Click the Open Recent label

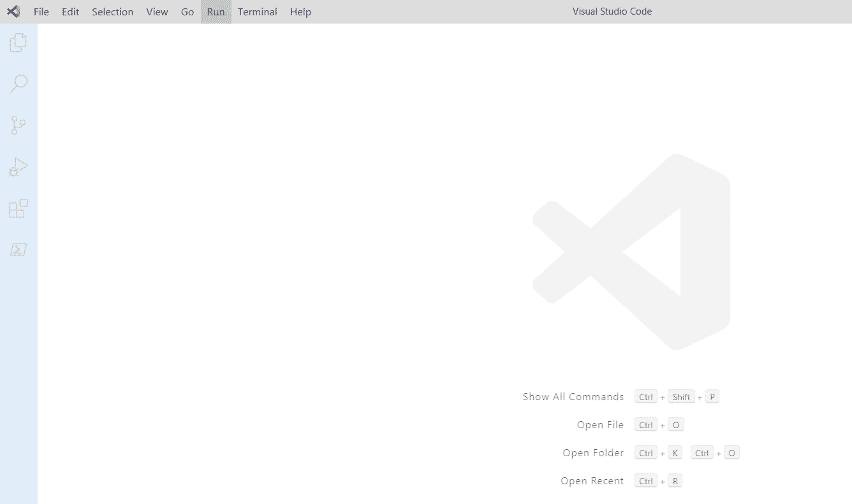point(592,480)
